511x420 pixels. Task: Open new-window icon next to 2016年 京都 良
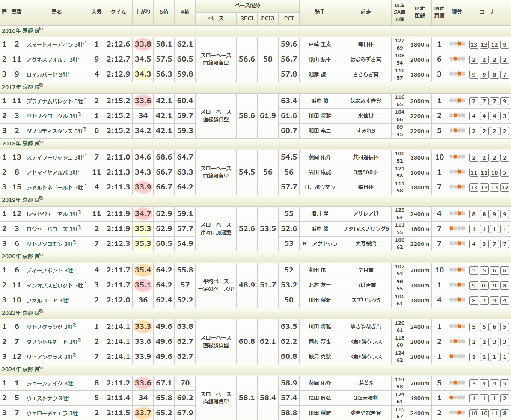[41, 30]
